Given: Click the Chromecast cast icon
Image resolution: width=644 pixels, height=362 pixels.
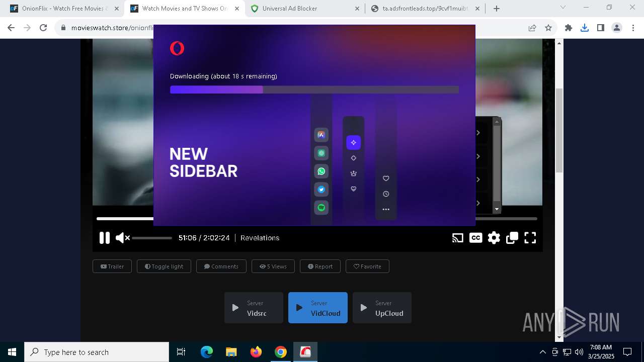Looking at the screenshot, I should [457, 238].
